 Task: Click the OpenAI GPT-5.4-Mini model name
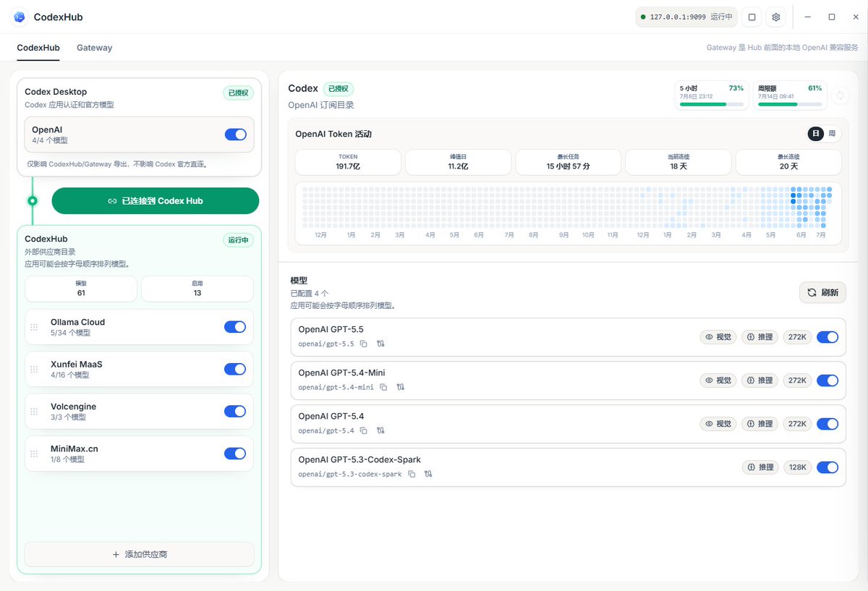(341, 373)
